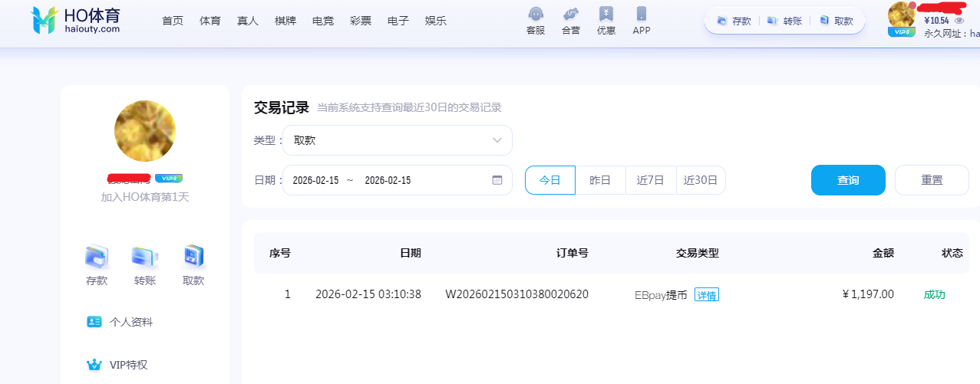Open 个人资料 profile in the sidebar

pyautogui.click(x=130, y=322)
